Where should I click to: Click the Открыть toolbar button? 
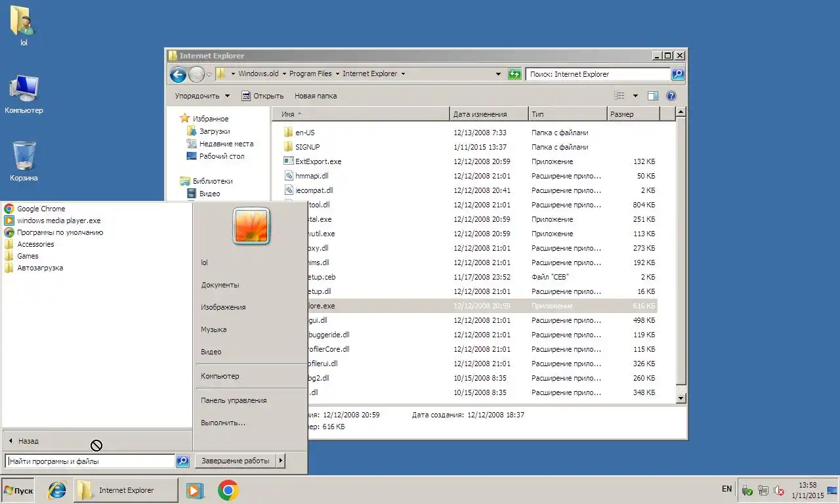click(x=262, y=96)
